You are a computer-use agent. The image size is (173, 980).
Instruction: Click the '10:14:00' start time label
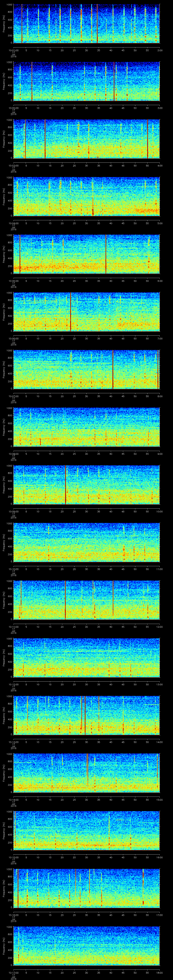(x=13, y=800)
